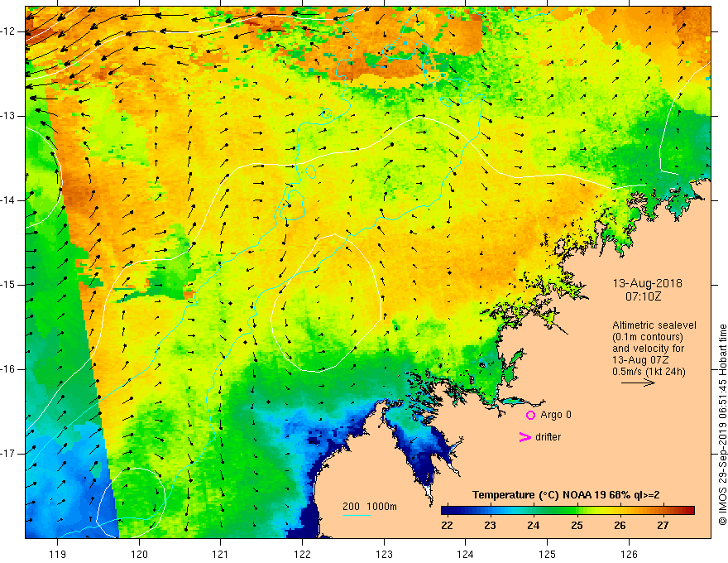The image size is (728, 563).
Task: Click the longitude '119' axis label
Action: click(58, 554)
